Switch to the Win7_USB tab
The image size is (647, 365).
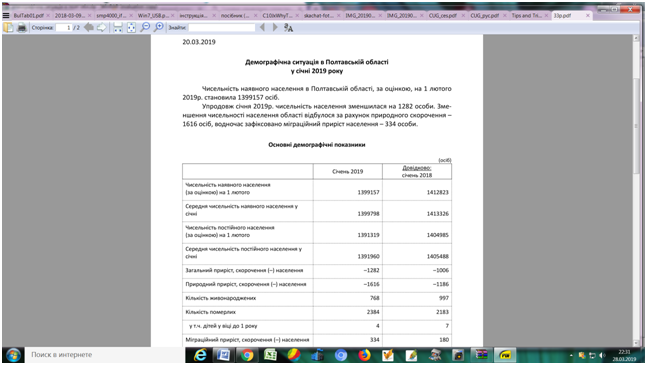click(152, 16)
